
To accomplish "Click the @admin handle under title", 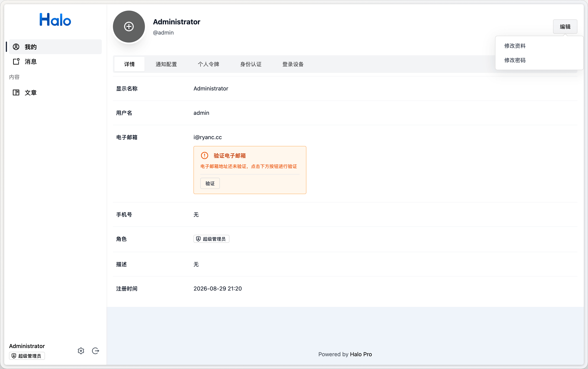I will (163, 33).
